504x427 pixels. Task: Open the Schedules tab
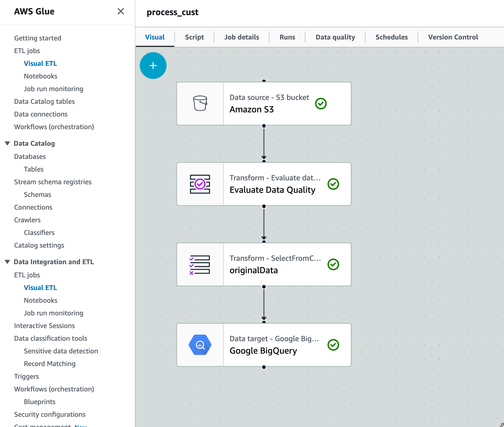392,37
